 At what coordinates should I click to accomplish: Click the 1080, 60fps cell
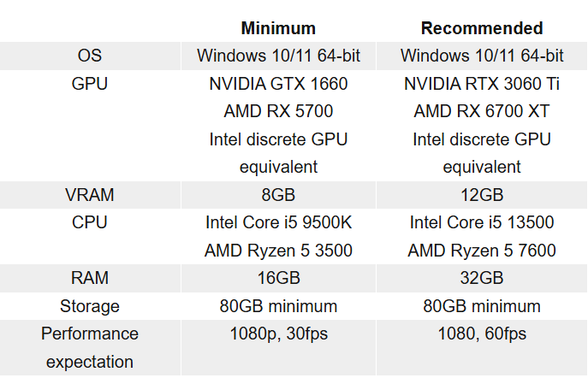pos(482,334)
